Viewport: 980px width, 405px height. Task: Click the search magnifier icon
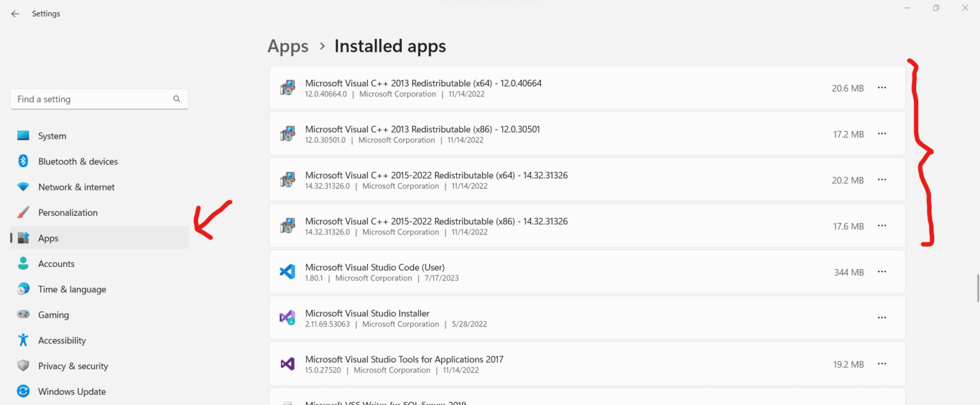177,99
